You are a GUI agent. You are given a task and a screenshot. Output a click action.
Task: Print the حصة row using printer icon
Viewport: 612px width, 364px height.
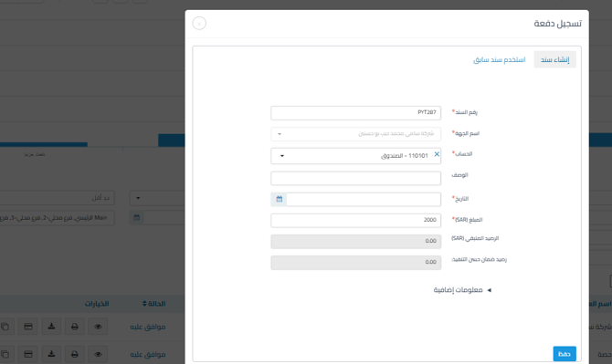coord(75,354)
